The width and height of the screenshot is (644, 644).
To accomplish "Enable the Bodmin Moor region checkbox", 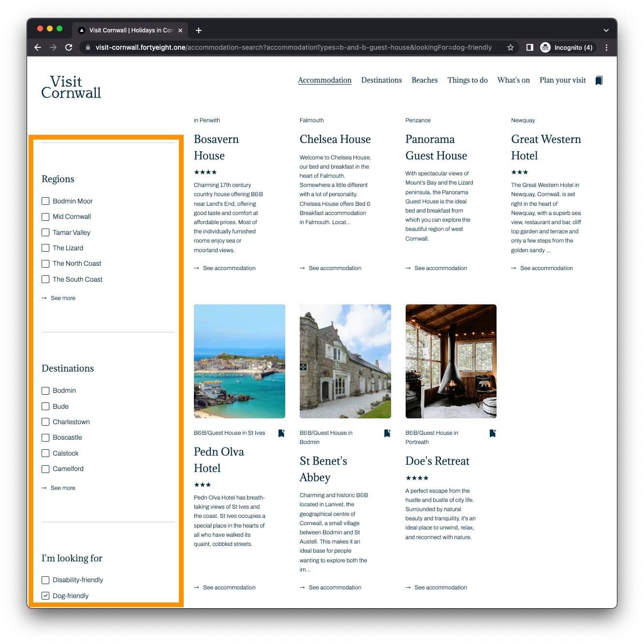I will pos(45,201).
